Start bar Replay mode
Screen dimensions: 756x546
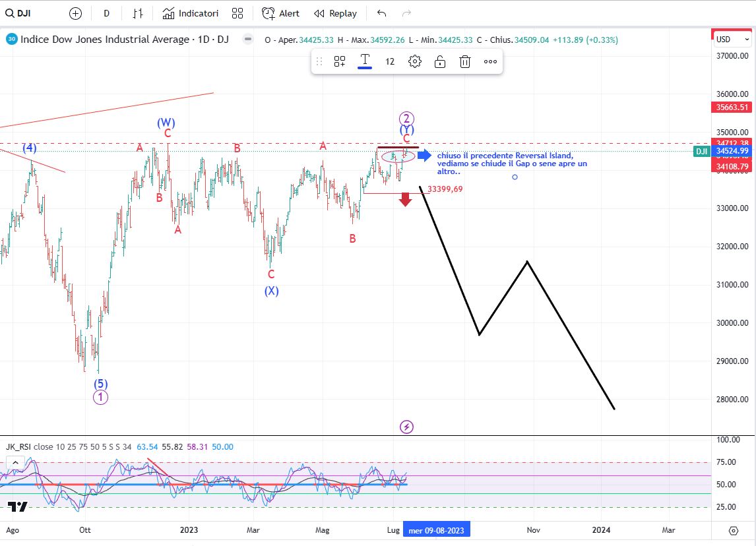(x=336, y=13)
